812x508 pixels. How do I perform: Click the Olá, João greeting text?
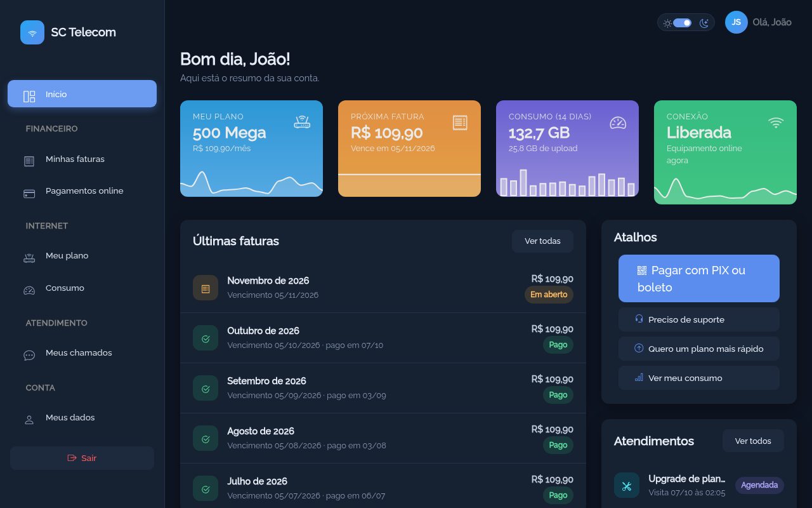click(772, 22)
